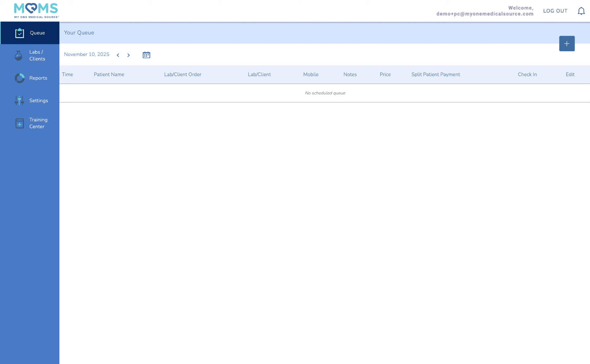Go to the previous day with left chevron
The image size is (590, 364).
118,55
